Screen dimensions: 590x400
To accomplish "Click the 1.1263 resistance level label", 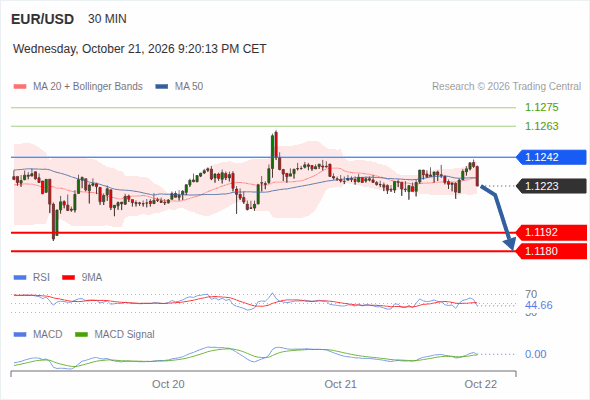I will point(541,126).
